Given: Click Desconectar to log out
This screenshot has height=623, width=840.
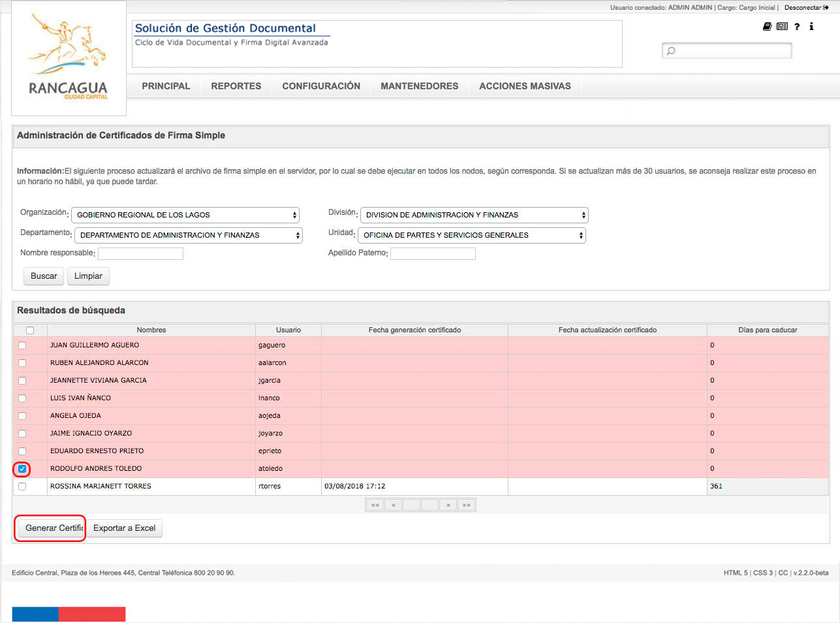Looking at the screenshot, I should click(806, 8).
